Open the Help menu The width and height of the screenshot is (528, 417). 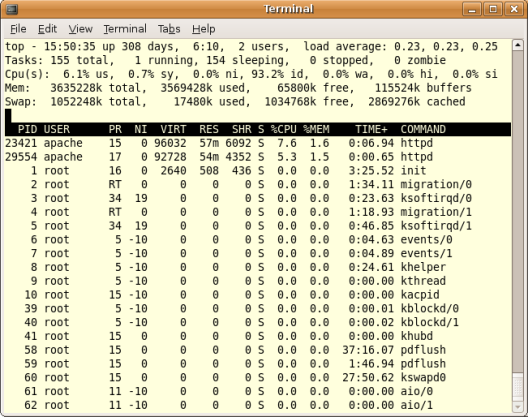pos(203,29)
